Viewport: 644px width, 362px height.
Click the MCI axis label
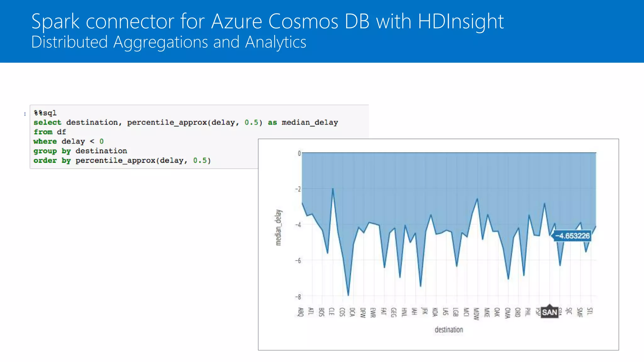[466, 312]
